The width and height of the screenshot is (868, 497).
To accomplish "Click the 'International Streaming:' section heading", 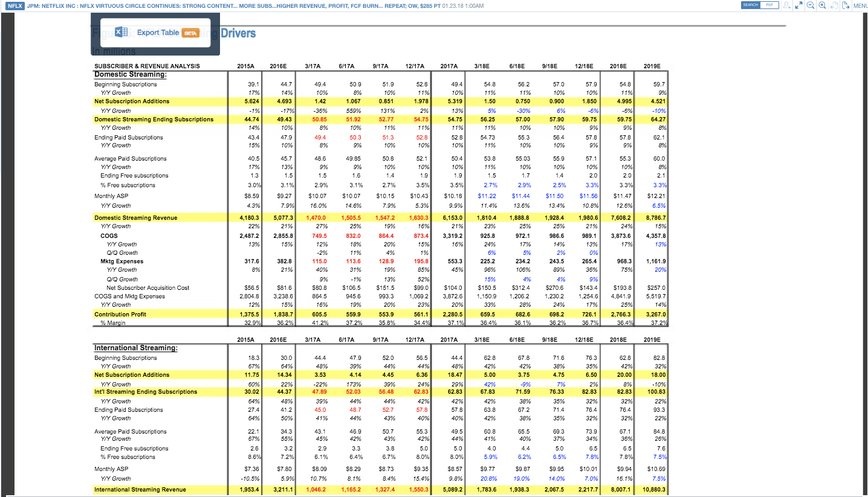I will coord(136,348).
